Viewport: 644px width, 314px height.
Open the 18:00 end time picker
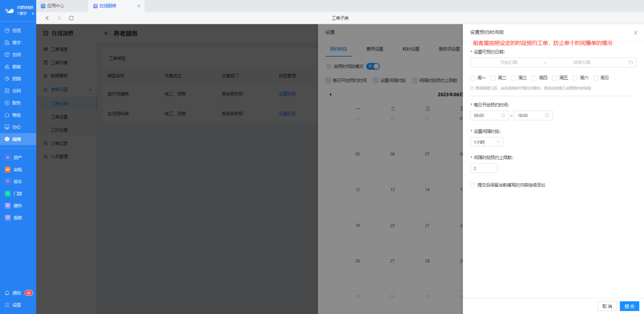point(533,115)
